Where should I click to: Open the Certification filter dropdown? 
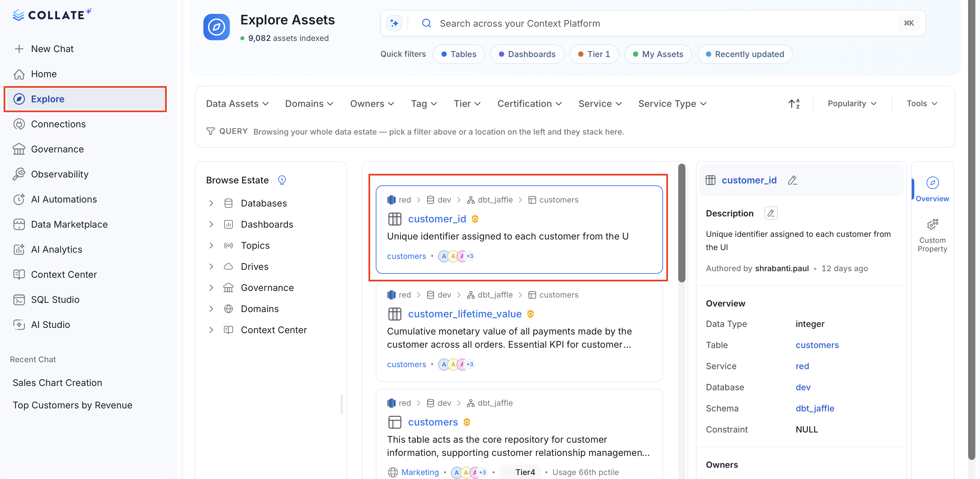(530, 103)
